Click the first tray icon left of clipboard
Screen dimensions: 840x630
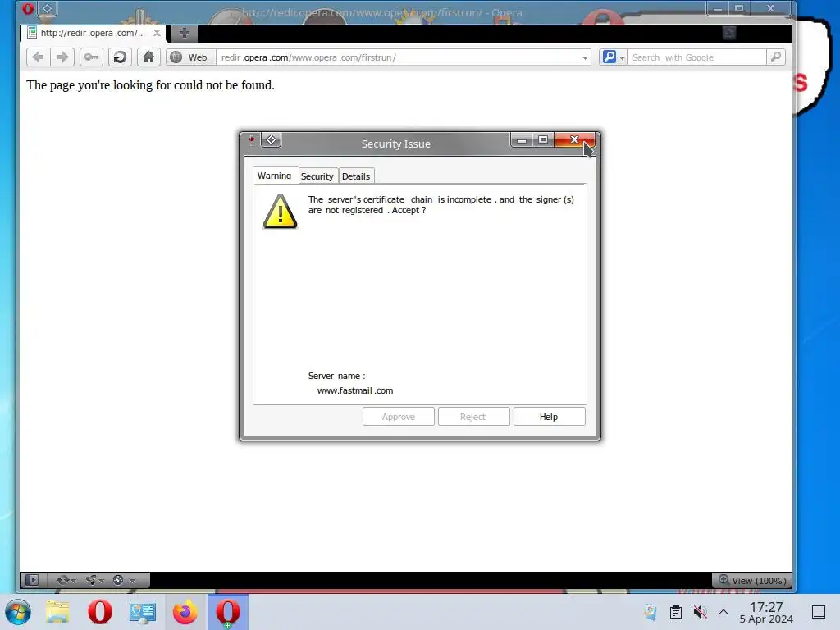pyautogui.click(x=651, y=612)
